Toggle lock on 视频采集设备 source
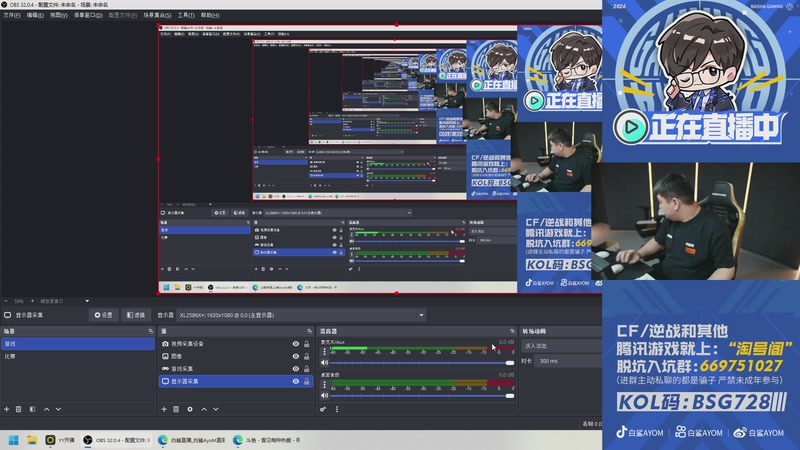 [x=307, y=344]
